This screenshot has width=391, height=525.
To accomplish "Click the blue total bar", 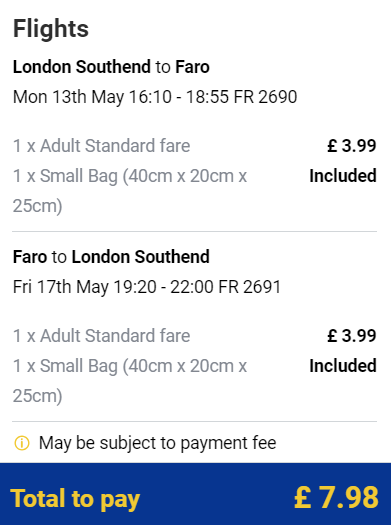I will [196, 494].
